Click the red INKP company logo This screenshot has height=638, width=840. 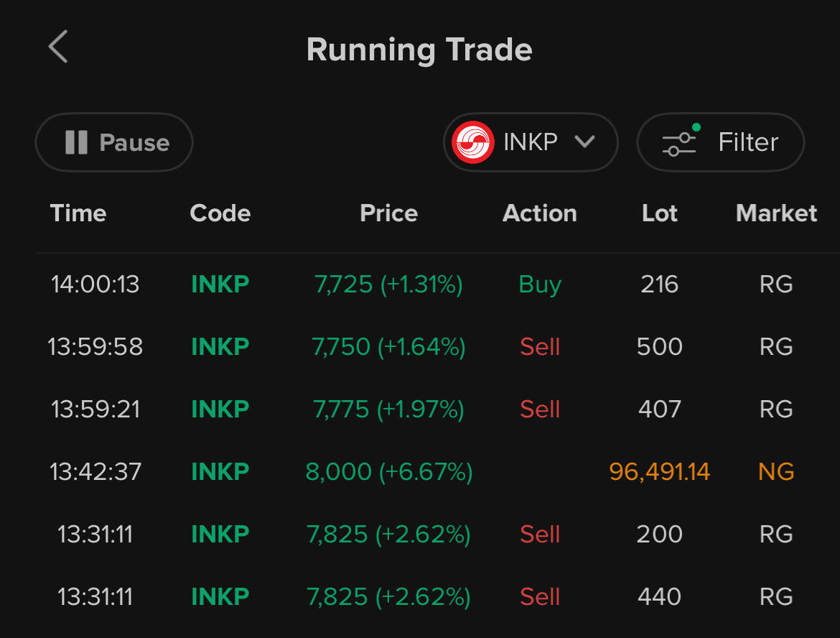click(472, 142)
